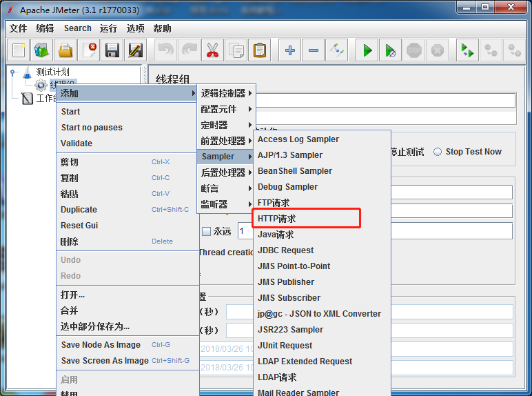532x396 pixels.
Task: Select the 测试计划 flask tree node
Action: [46, 72]
